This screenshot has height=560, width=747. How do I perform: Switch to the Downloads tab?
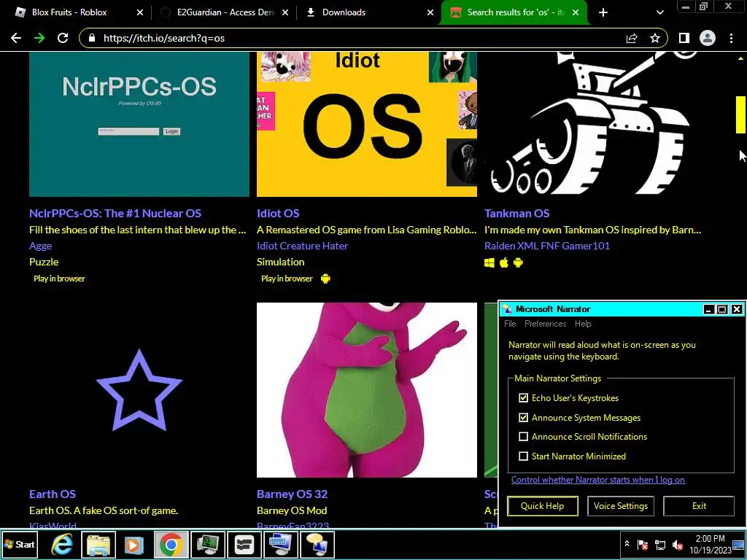click(344, 12)
